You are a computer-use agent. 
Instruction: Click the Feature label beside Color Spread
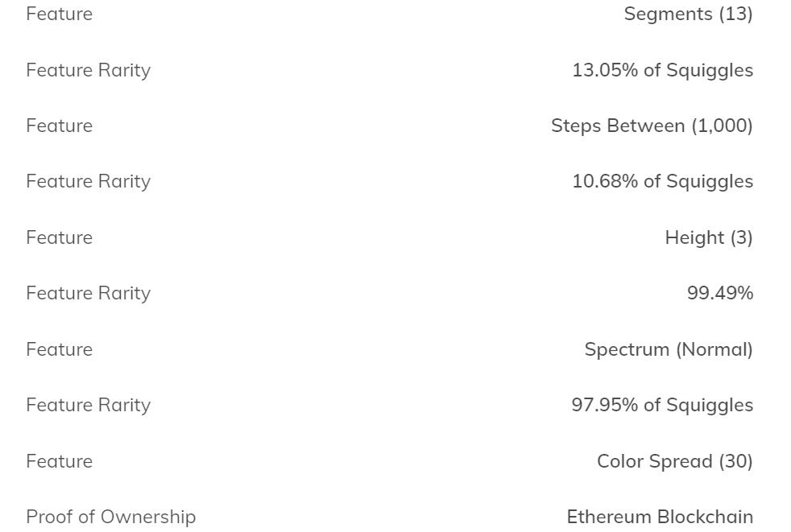pyautogui.click(x=59, y=461)
